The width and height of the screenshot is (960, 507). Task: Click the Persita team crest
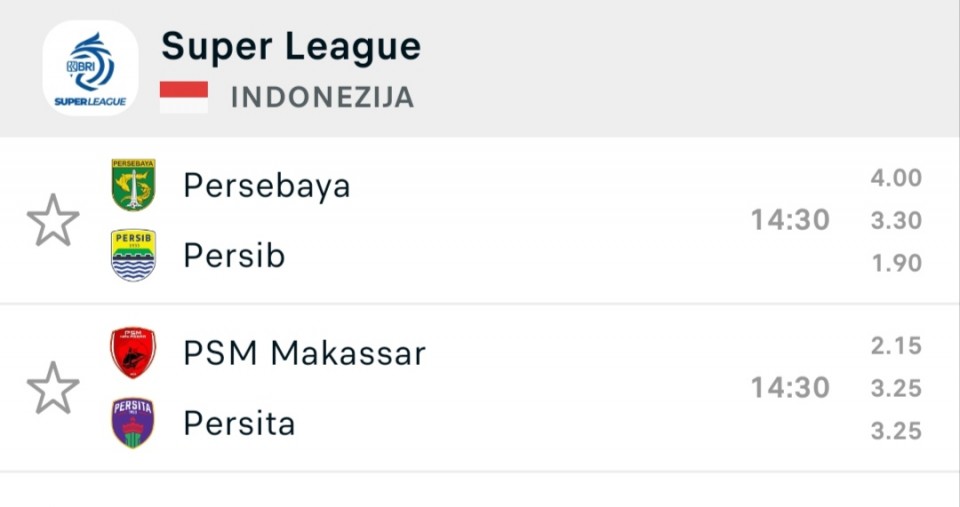click(x=133, y=423)
